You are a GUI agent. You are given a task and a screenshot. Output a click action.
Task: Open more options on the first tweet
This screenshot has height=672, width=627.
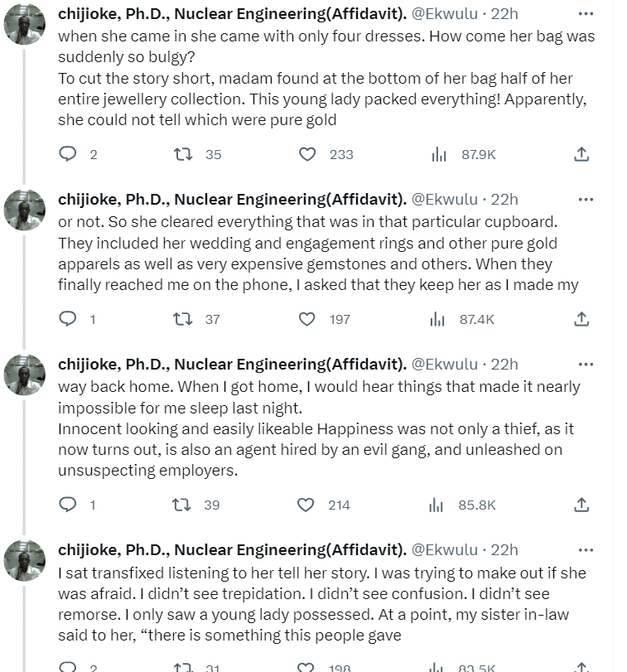point(586,14)
